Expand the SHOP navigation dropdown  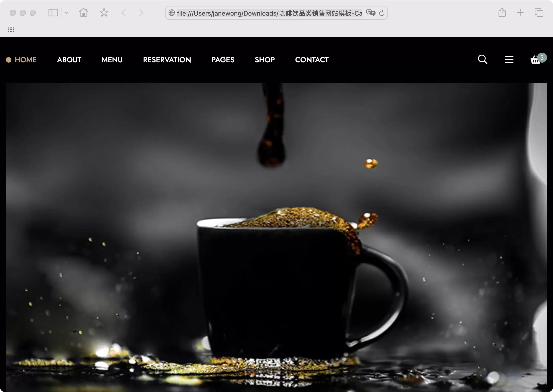coord(264,59)
